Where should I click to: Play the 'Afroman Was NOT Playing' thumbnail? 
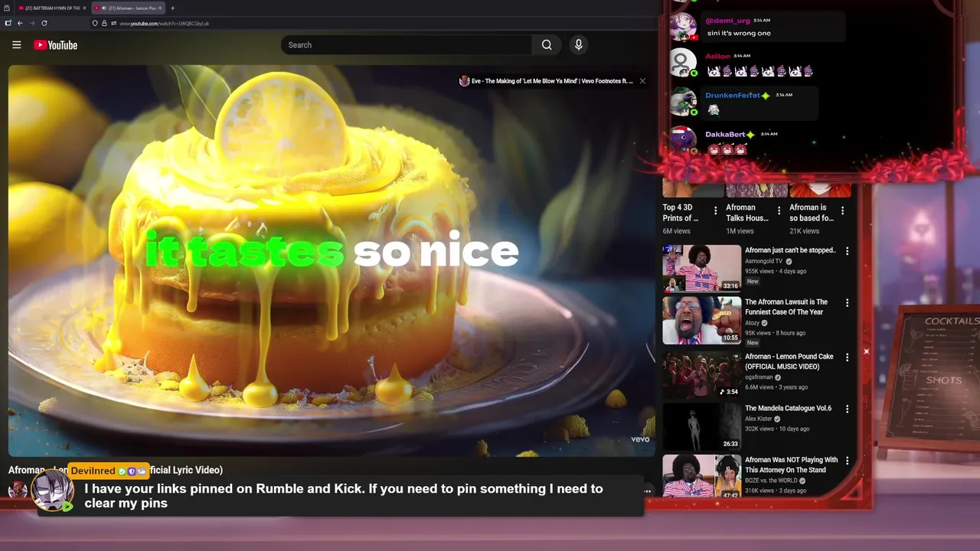(701, 476)
